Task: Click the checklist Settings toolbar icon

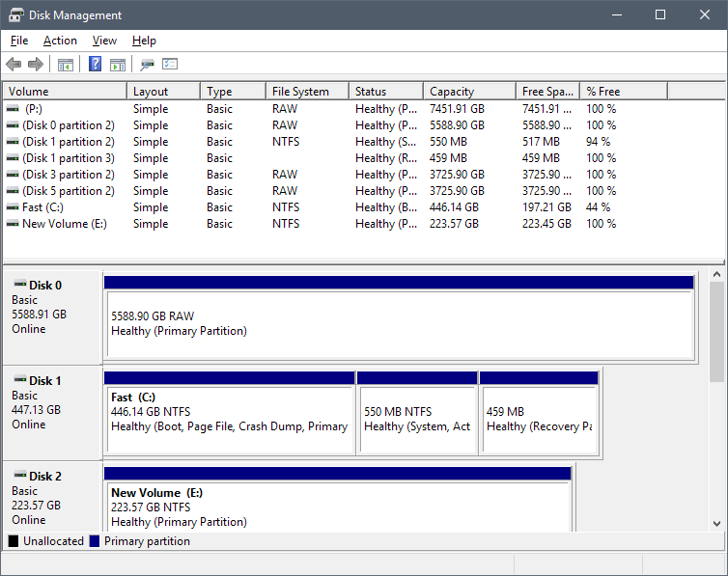Action: [171, 65]
